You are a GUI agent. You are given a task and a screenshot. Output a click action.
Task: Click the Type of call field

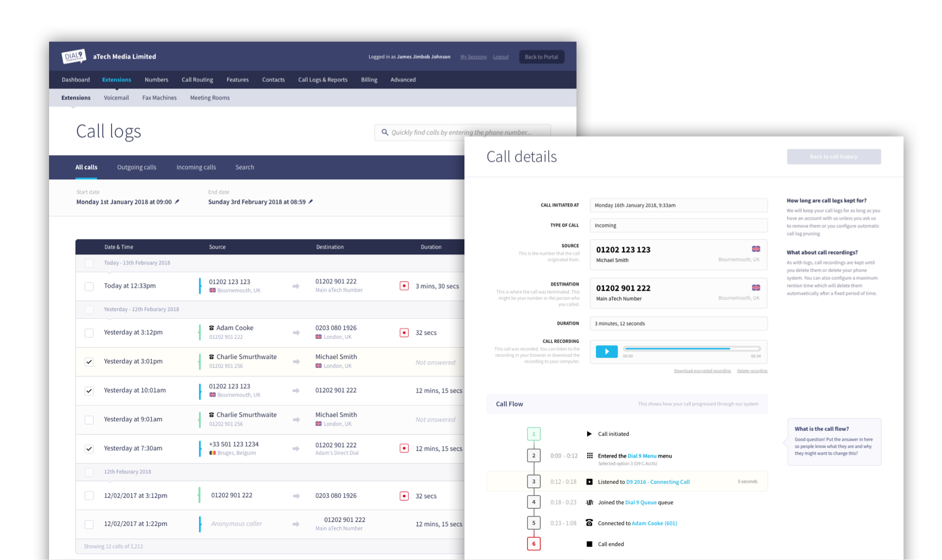679,226
